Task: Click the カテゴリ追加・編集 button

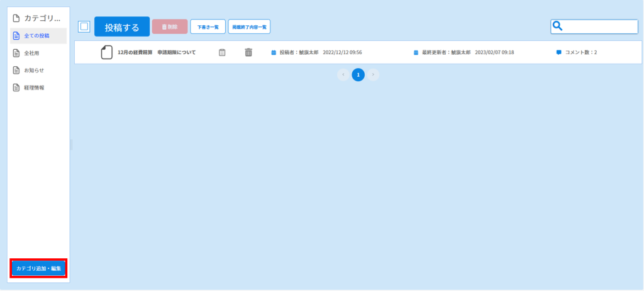Action: (38, 269)
